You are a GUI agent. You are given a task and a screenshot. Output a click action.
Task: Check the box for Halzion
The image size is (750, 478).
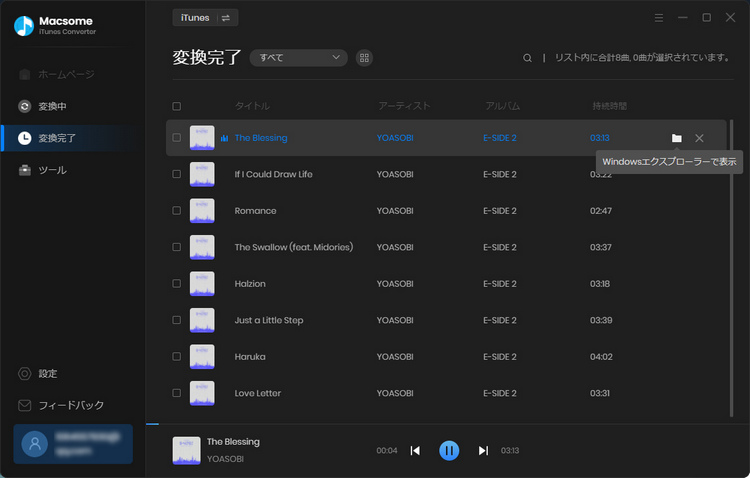pos(176,284)
